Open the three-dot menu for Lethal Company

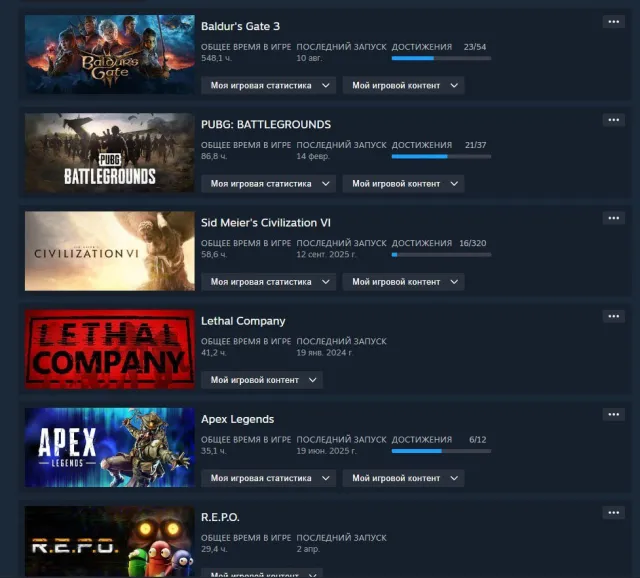click(x=613, y=316)
